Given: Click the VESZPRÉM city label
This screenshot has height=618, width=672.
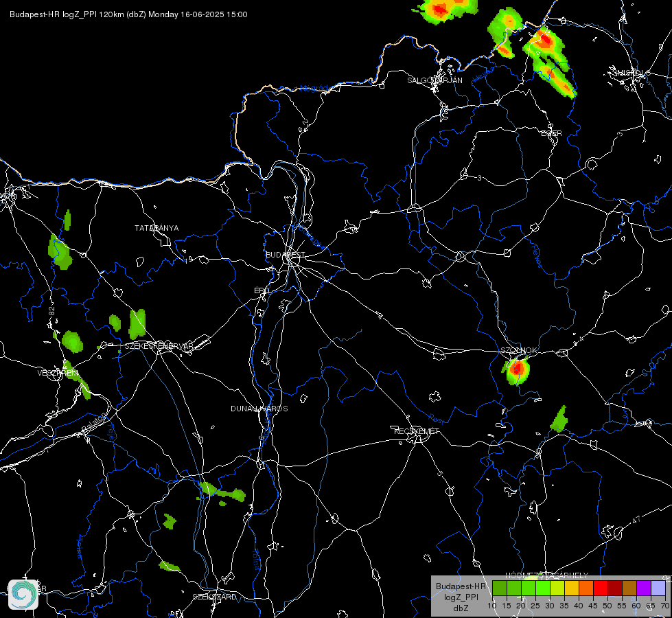Looking at the screenshot, I should [x=58, y=373].
